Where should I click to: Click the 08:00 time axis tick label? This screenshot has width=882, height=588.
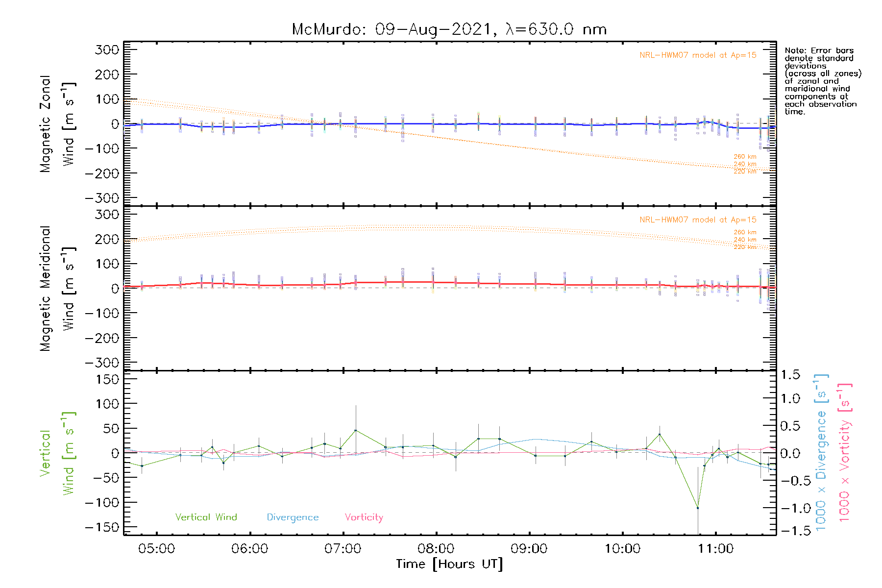(x=436, y=549)
